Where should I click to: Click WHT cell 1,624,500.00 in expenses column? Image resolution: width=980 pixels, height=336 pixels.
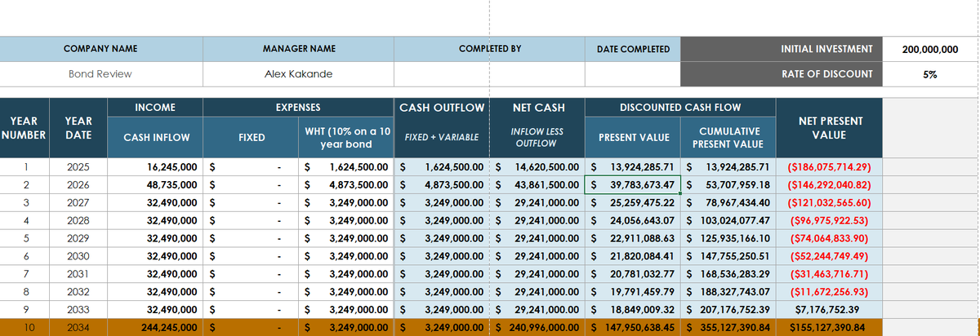(x=347, y=166)
